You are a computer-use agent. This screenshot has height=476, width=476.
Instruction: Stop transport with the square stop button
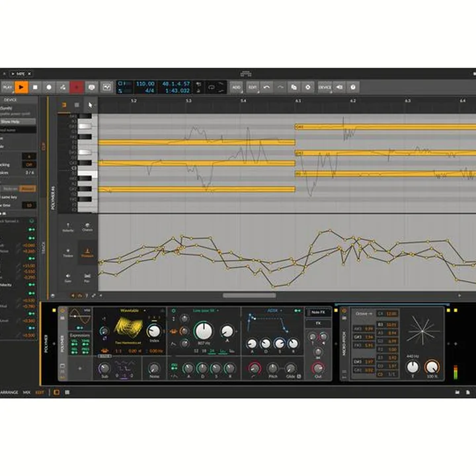tap(35, 87)
